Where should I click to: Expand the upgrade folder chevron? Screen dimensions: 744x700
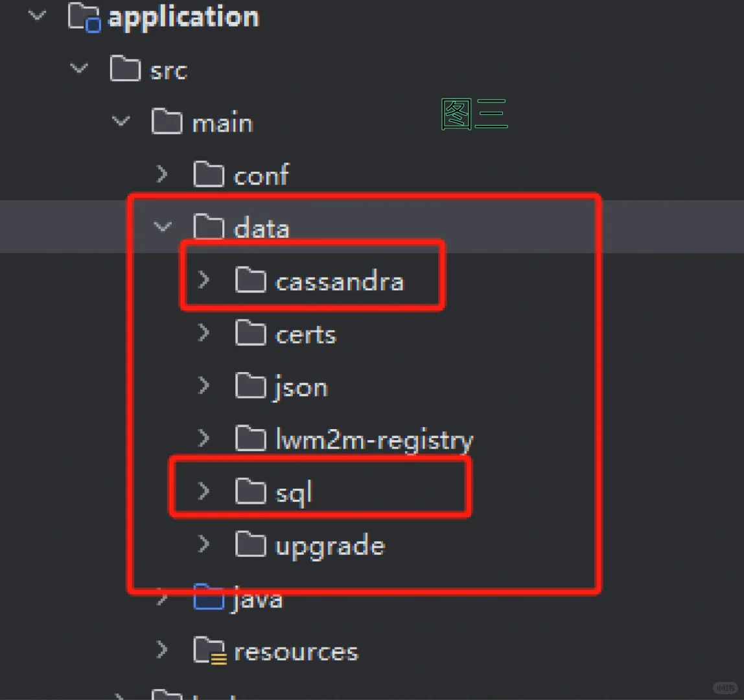pyautogui.click(x=203, y=544)
